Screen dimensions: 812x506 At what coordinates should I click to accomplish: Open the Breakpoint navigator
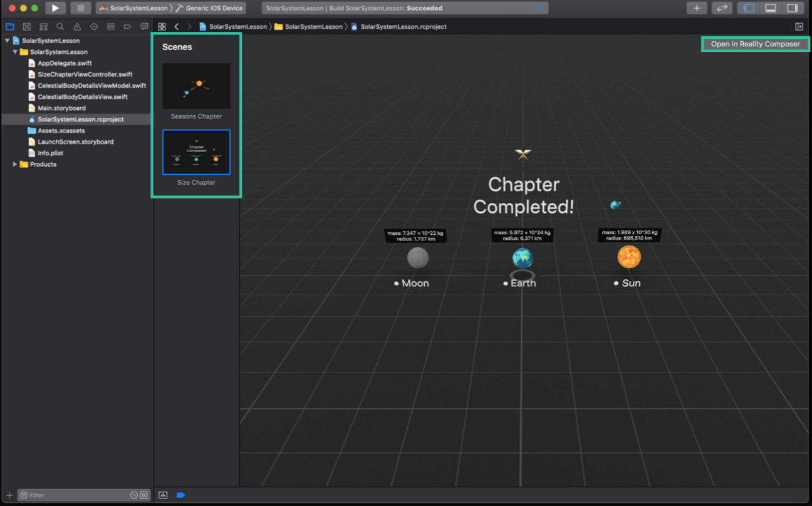point(127,27)
